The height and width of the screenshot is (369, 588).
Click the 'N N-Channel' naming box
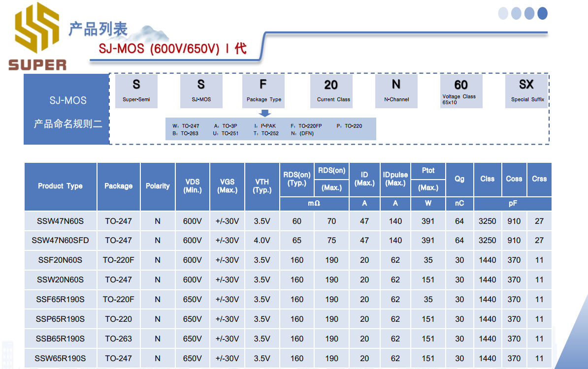396,91
